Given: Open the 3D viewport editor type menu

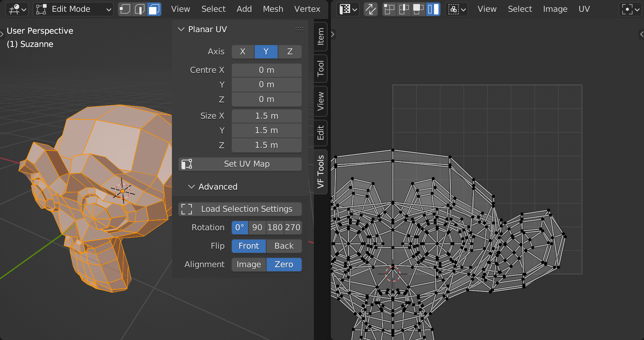Looking at the screenshot, I should pos(17,9).
